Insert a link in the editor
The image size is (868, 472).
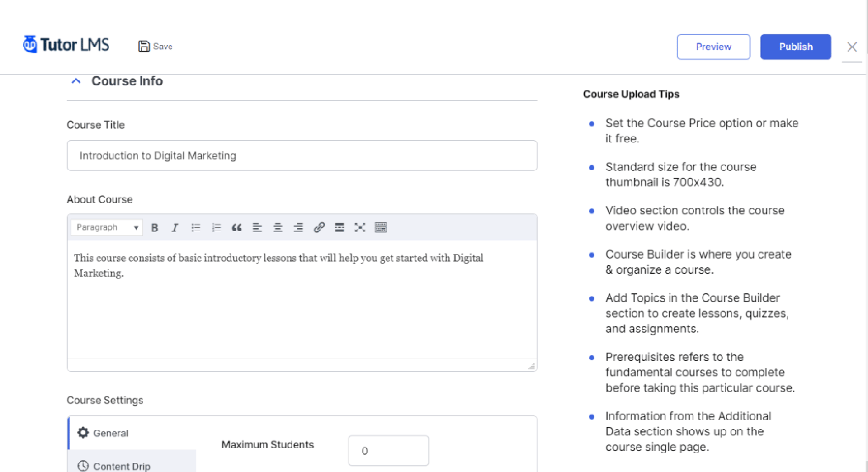coord(319,227)
